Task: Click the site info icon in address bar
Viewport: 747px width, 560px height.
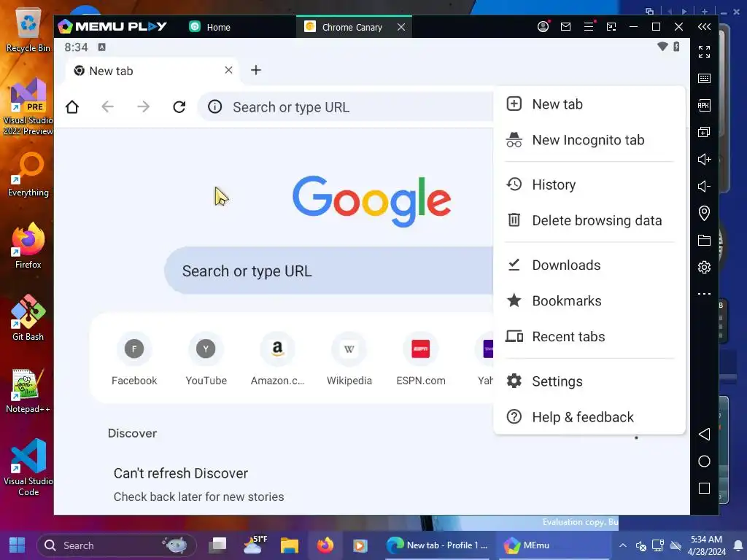Action: pyautogui.click(x=215, y=106)
